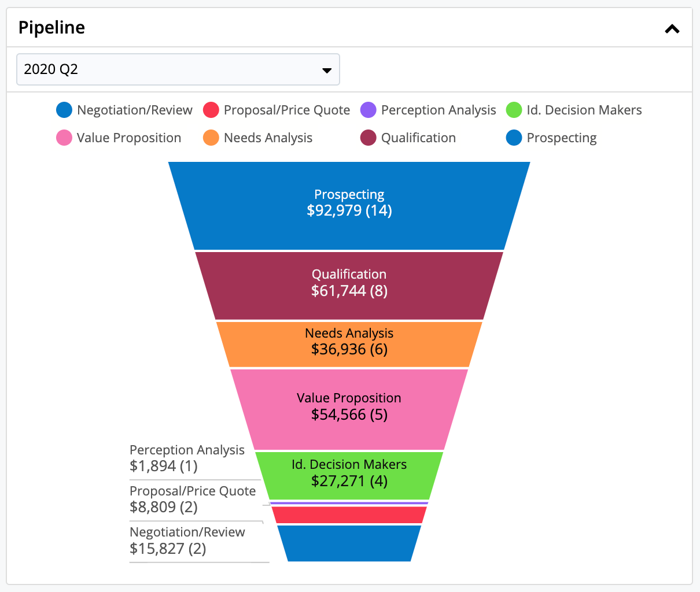Screen dimensions: 700x592
Task: Toggle Proposal/Price Quote red legend dot
Action: 211,110
